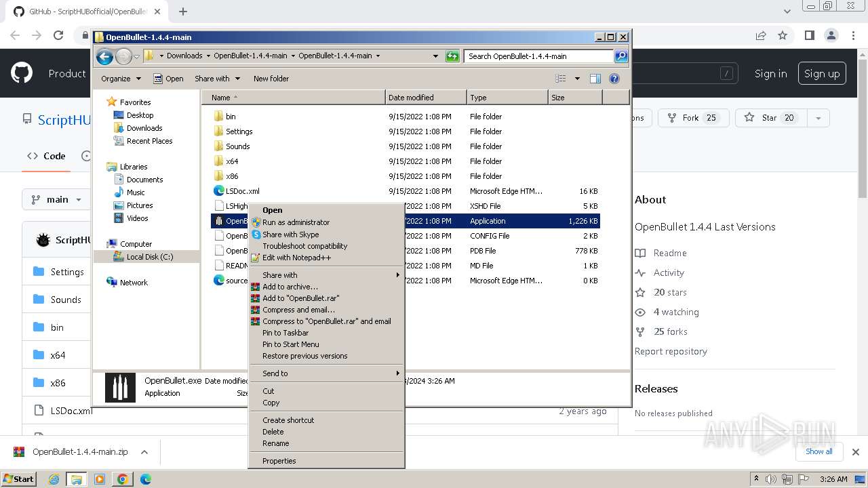Click the Chrome share page icon
Image resolution: width=868 pixels, height=488 pixels.
pyautogui.click(x=761, y=35)
